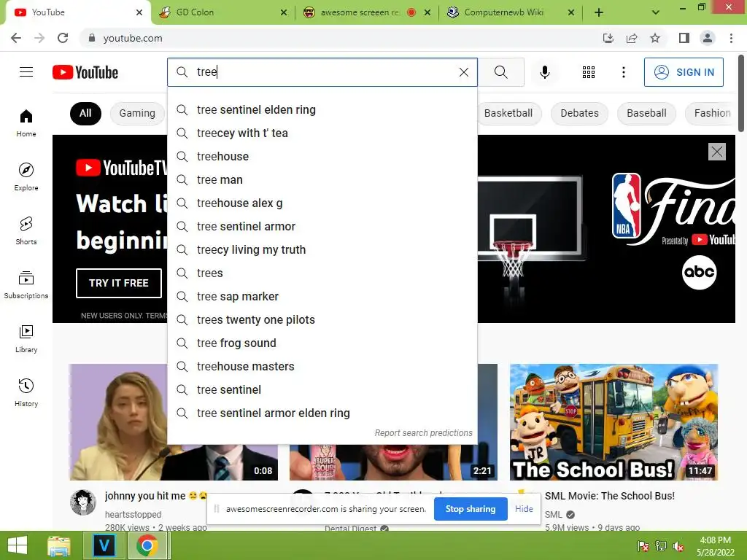Close the Computernewb Wiki tab

570,12
